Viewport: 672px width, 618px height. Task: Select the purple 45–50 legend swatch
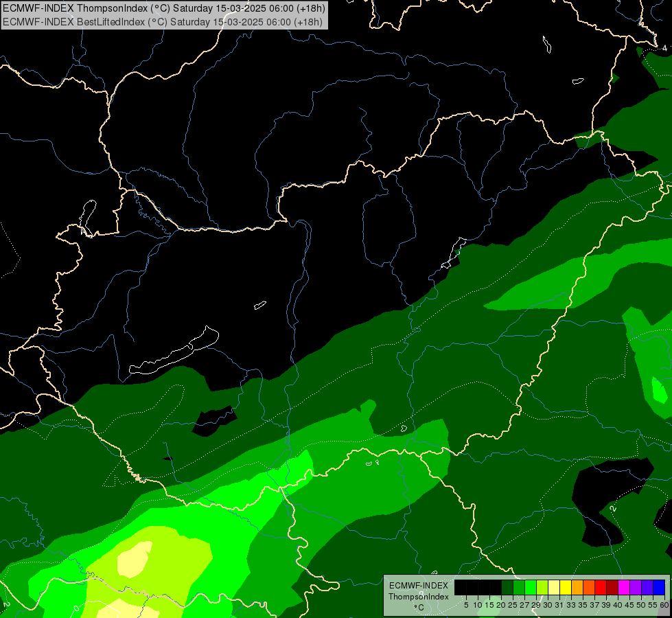pos(636,587)
